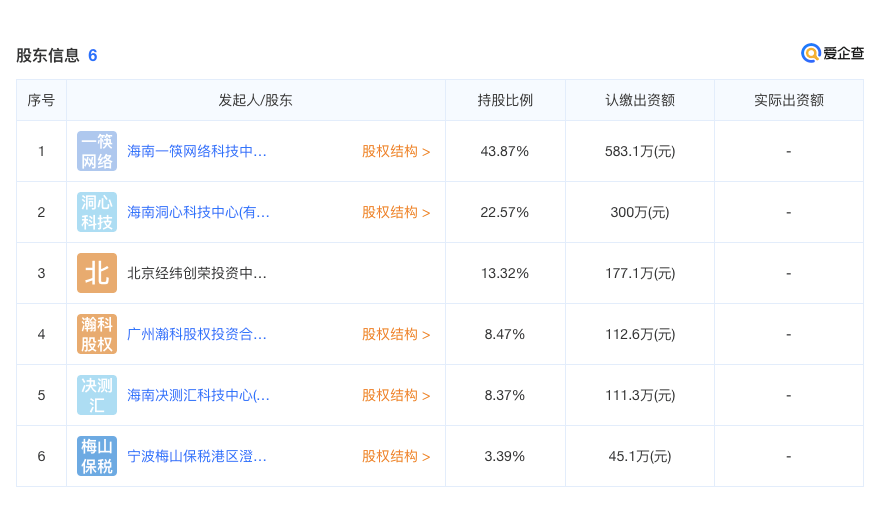This screenshot has width=881, height=531.
Task: Expand 股权结构 for 海南一筷网络科技
Action: pyautogui.click(x=396, y=152)
